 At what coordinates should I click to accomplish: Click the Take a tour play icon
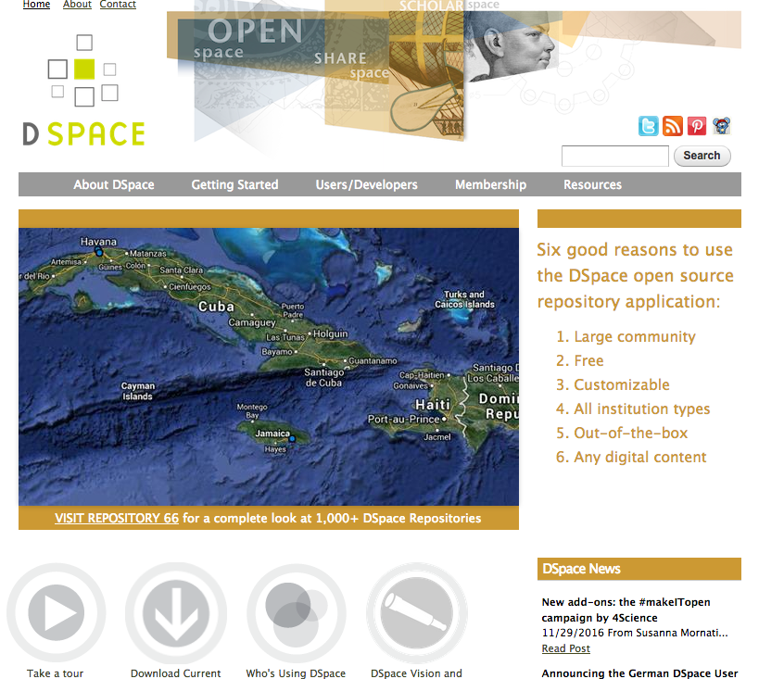coord(56,612)
